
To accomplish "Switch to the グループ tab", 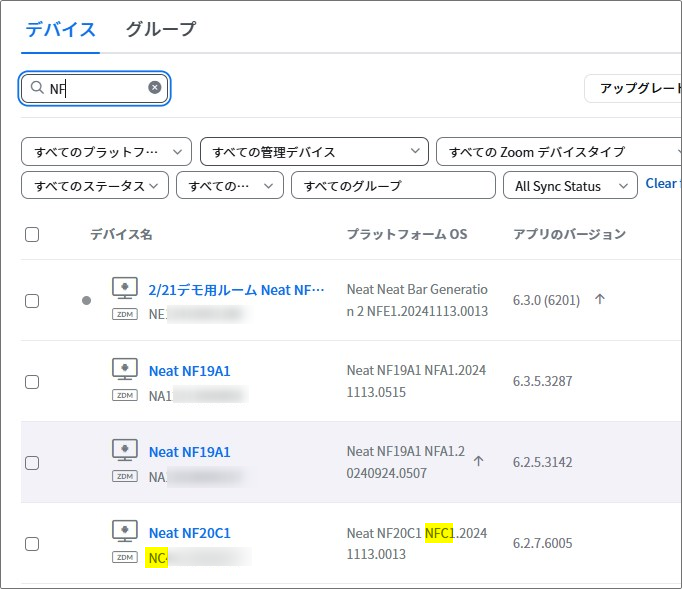I will tap(161, 30).
